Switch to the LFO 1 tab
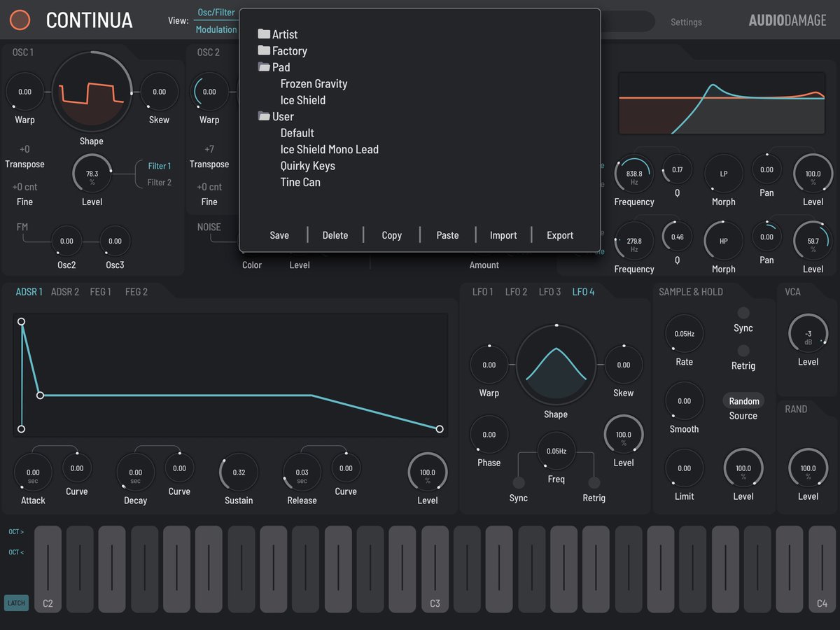The image size is (840, 630). coord(482,292)
